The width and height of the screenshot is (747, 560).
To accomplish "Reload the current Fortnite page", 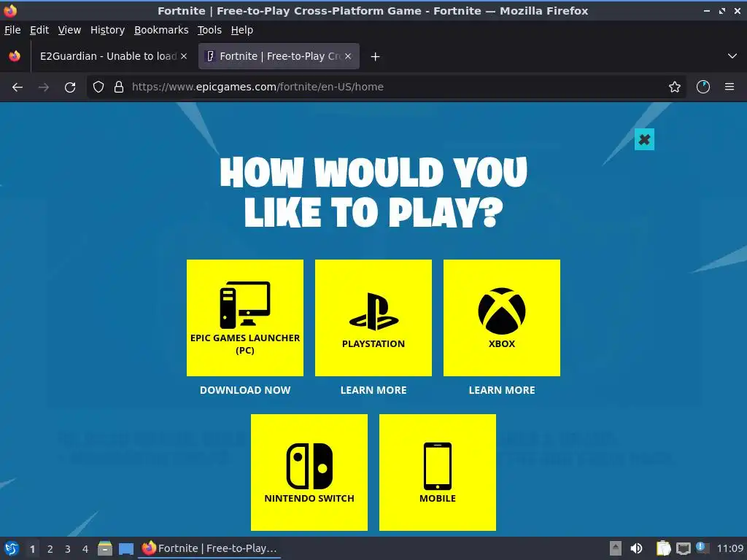I will pyautogui.click(x=70, y=87).
